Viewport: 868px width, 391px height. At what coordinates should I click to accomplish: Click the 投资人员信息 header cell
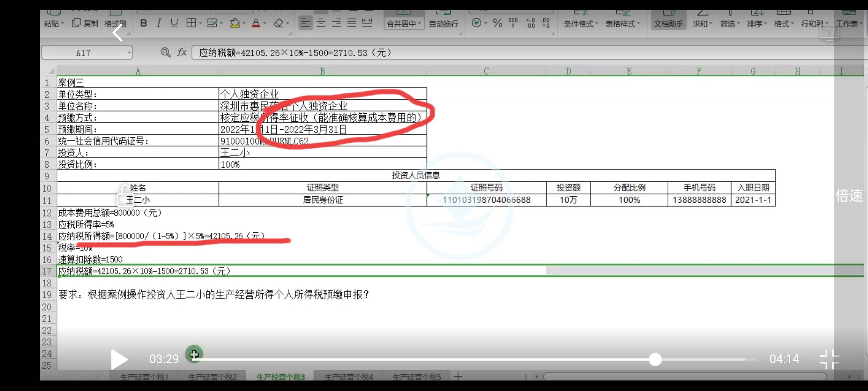(x=416, y=175)
